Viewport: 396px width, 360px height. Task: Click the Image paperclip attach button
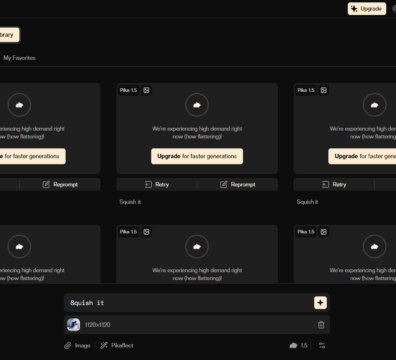pyautogui.click(x=77, y=345)
